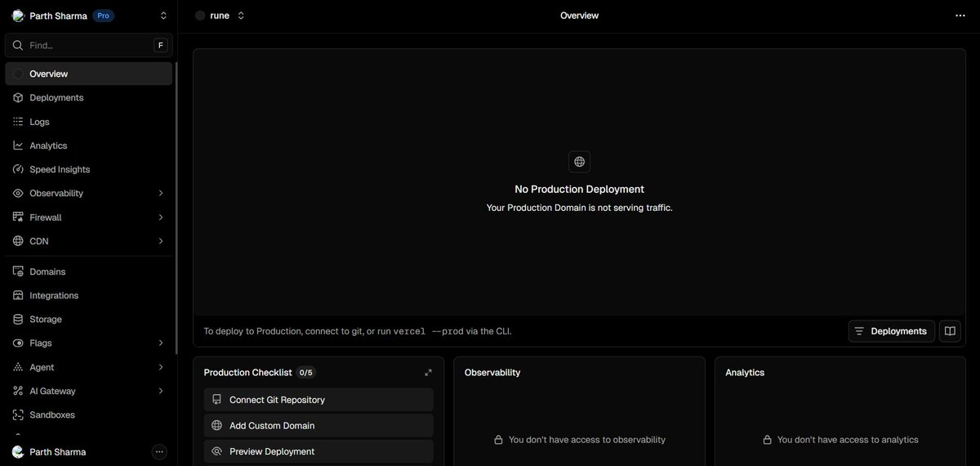The width and height of the screenshot is (980, 466).
Task: Click the AI Gateway icon in sidebar
Action: (18, 391)
